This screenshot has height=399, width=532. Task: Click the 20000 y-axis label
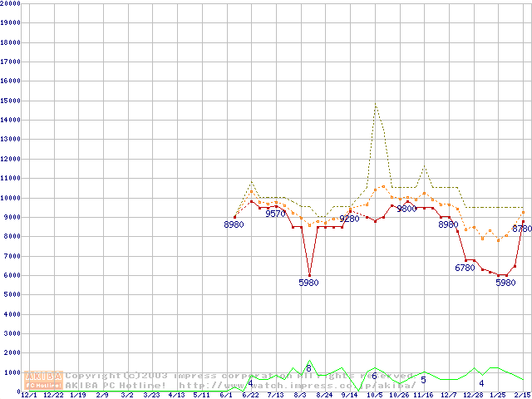point(11,2)
